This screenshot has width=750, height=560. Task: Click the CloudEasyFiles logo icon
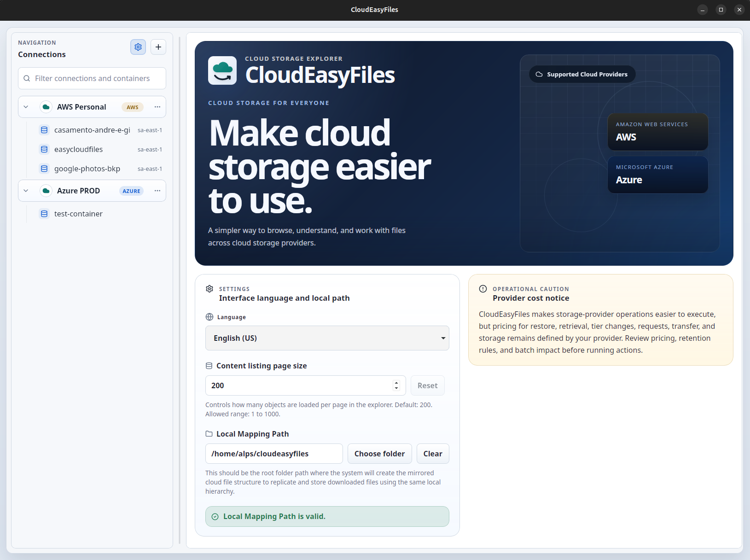222,70
